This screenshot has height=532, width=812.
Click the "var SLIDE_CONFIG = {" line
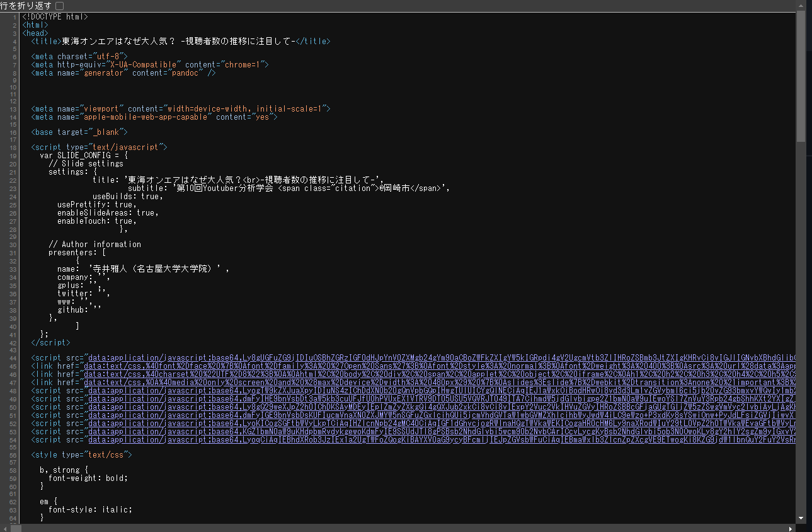pos(84,155)
